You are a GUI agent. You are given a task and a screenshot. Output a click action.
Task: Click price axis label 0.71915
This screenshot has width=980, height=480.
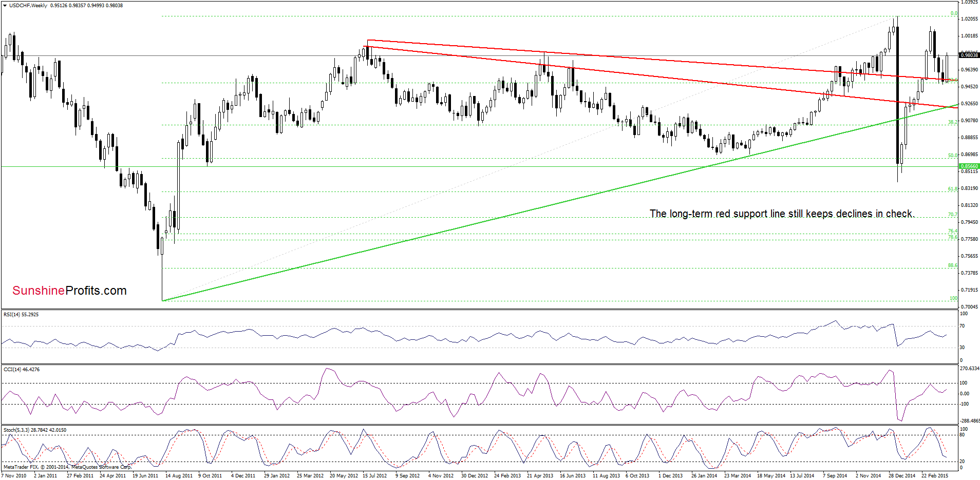(969, 290)
